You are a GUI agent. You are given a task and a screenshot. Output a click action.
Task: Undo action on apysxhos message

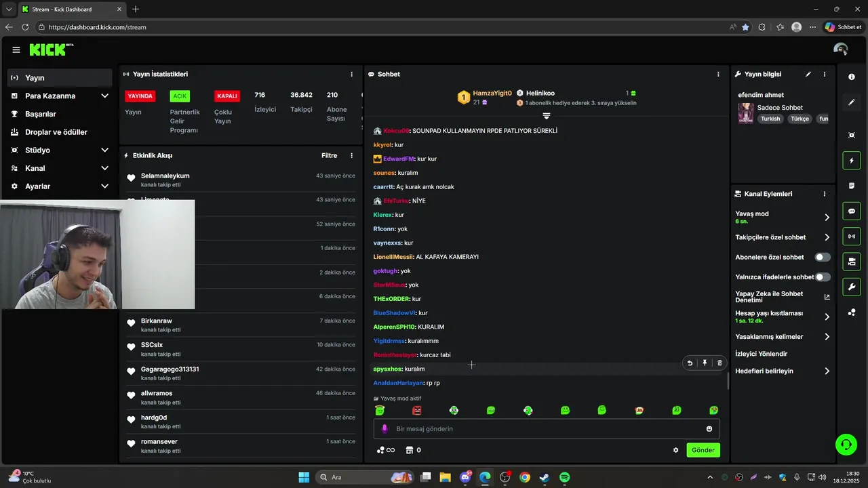(x=690, y=363)
